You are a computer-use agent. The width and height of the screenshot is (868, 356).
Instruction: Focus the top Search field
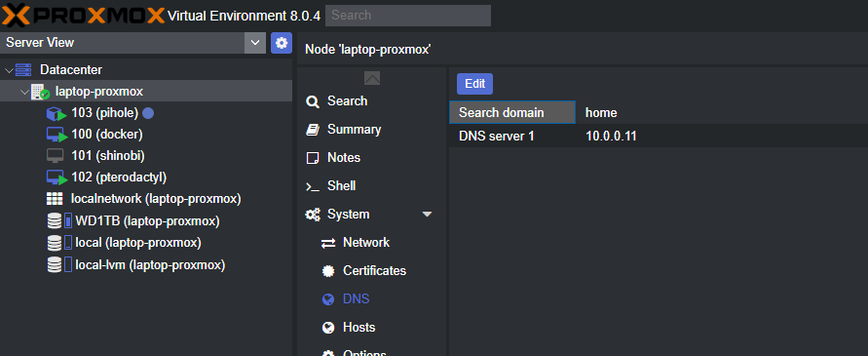[x=408, y=16]
